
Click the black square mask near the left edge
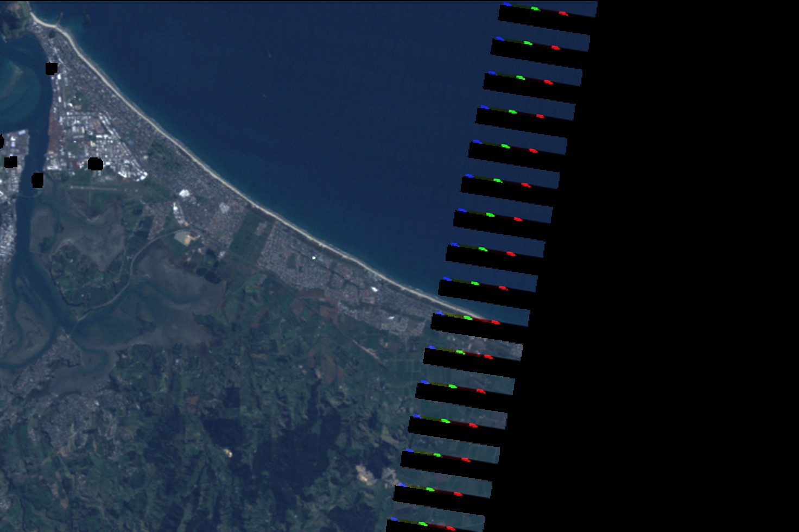[11, 162]
